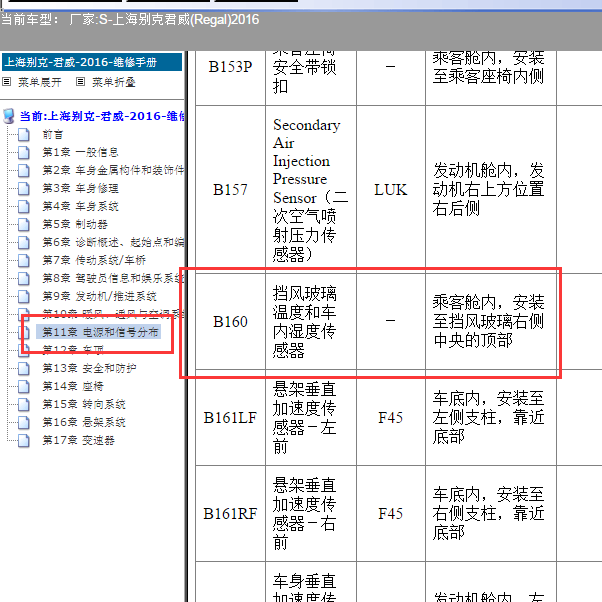Click 悬架垂直加速度传感器-左前 cell
This screenshot has height=602, width=602.
click(x=311, y=418)
